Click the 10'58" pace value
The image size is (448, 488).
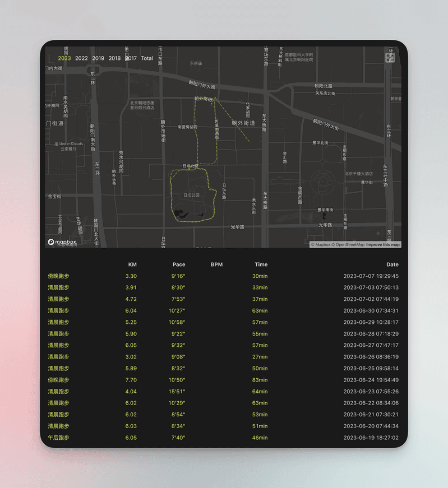177,322
